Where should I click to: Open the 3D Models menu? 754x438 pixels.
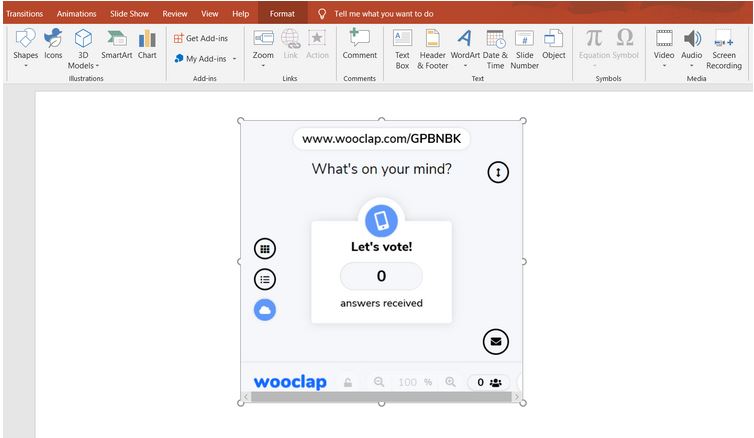pyautogui.click(x=83, y=49)
